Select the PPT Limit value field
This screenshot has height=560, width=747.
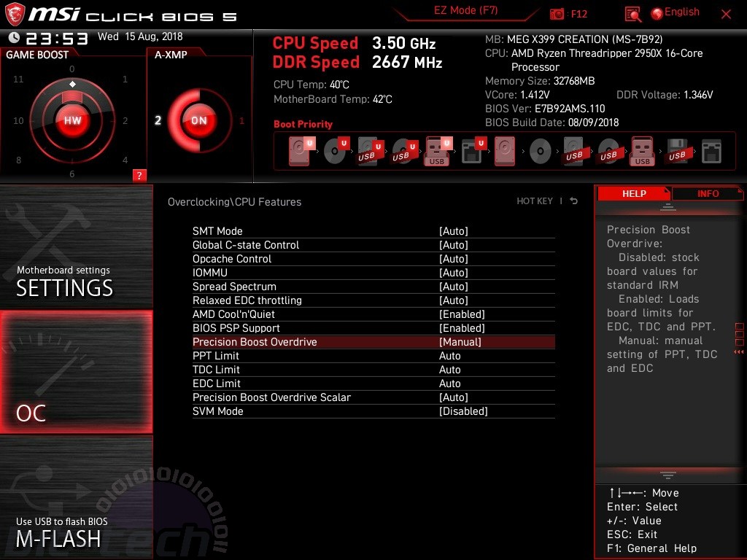point(449,356)
